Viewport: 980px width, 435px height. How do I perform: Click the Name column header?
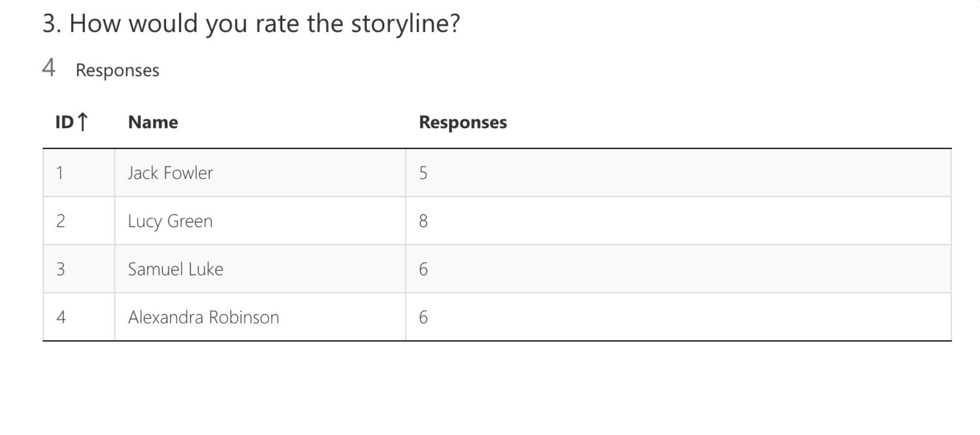[x=153, y=122]
